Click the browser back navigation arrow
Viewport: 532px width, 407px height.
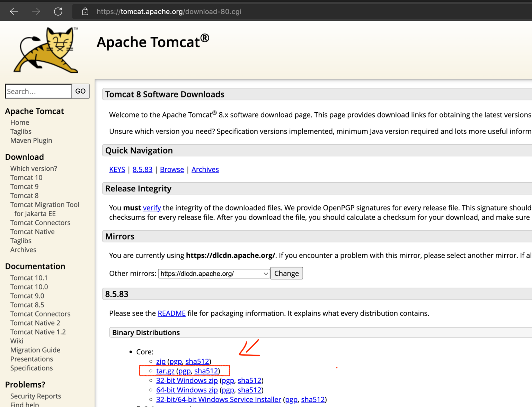14,11
